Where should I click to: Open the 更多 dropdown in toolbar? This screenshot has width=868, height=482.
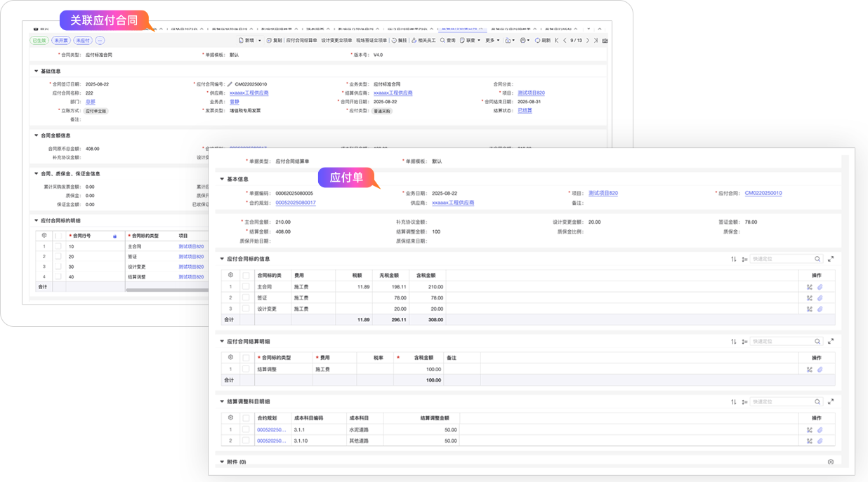492,41
